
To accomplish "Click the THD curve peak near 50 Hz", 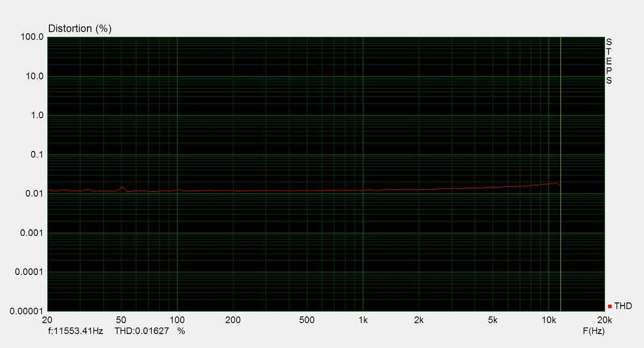I will (x=122, y=187).
